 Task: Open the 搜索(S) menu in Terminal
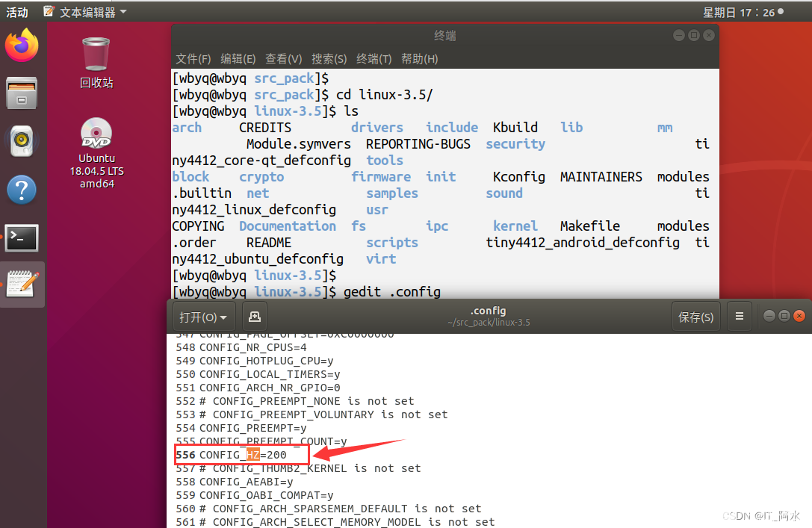(x=329, y=58)
